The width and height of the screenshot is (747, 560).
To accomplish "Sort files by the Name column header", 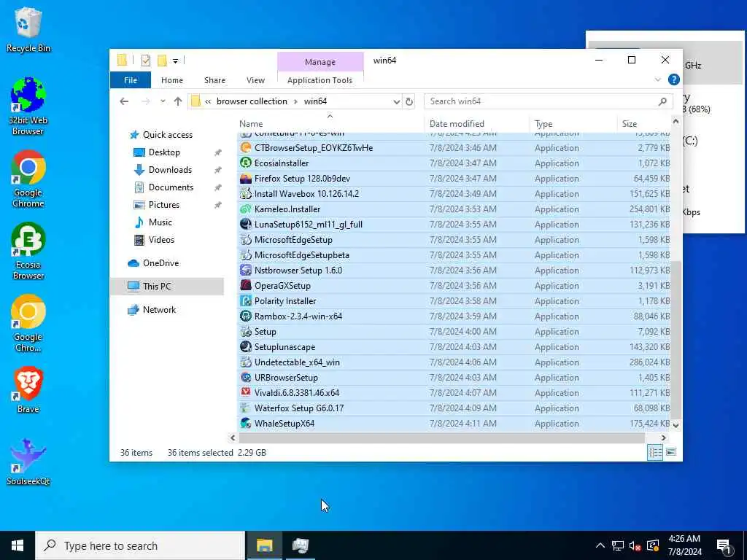I will pos(251,124).
